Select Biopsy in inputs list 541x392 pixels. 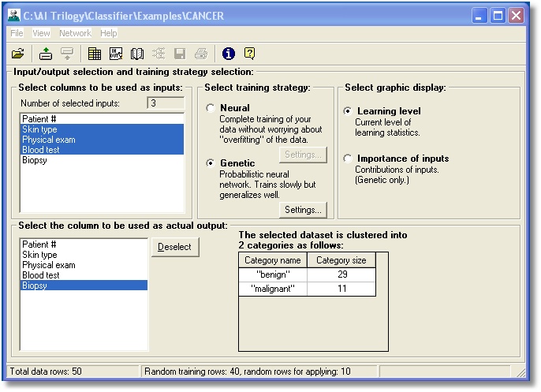(102, 160)
